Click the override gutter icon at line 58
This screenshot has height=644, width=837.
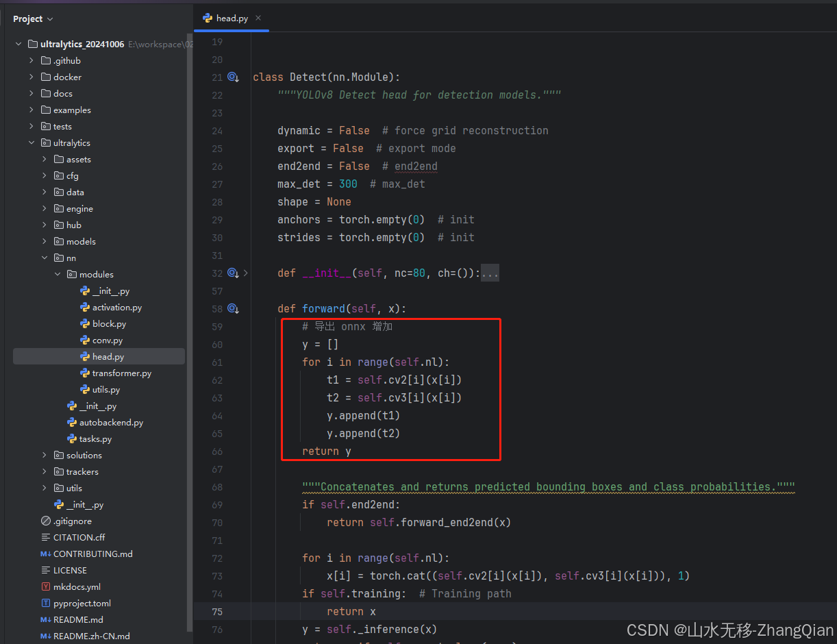click(233, 308)
